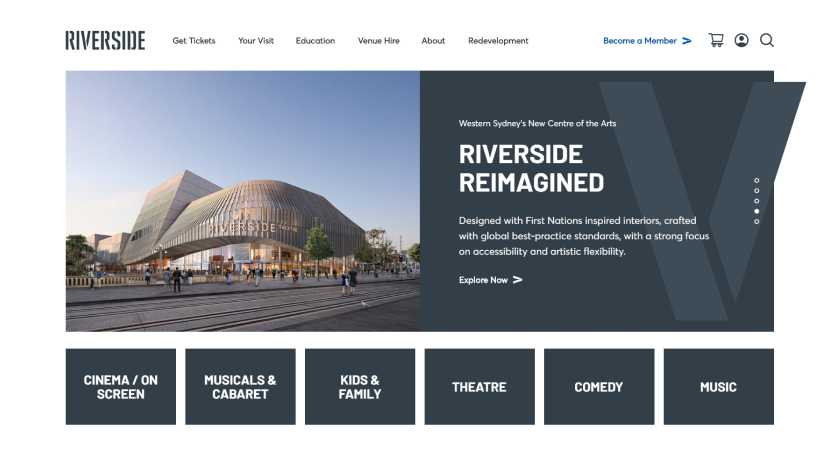This screenshot has width=838, height=474.
Task: Click the arrow next to Explore Now
Action: click(517, 279)
